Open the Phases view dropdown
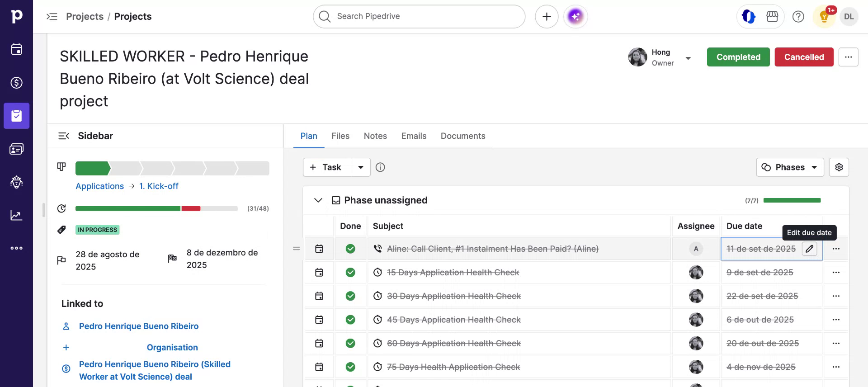 790,167
